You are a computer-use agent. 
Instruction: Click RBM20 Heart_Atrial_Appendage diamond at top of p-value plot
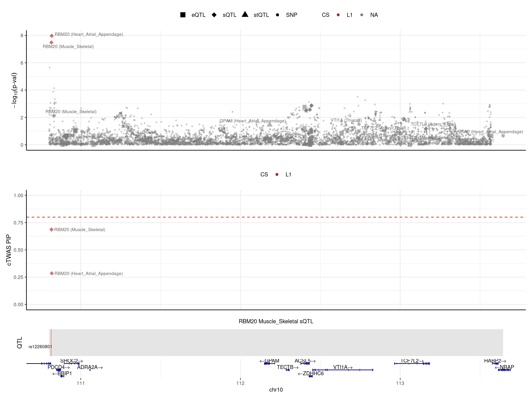point(52,36)
